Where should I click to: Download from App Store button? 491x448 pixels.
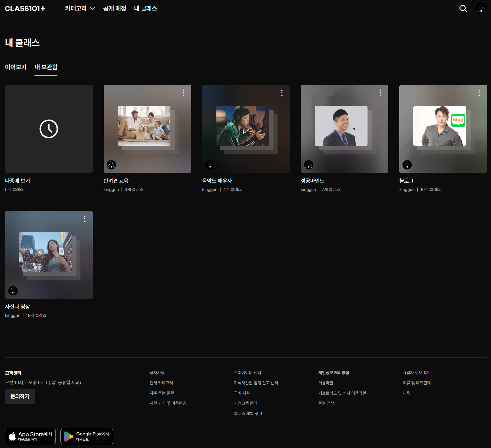[x=30, y=436]
